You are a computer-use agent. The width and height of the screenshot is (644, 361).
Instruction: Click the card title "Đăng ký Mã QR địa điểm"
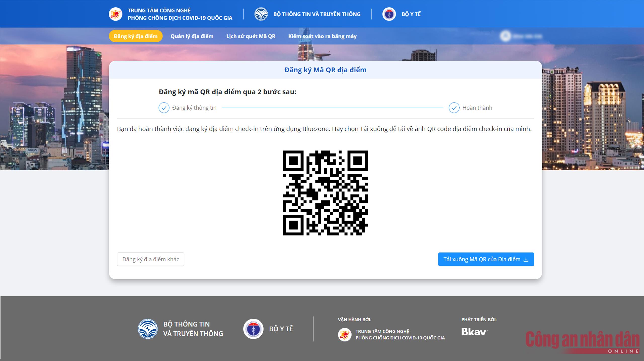click(325, 70)
